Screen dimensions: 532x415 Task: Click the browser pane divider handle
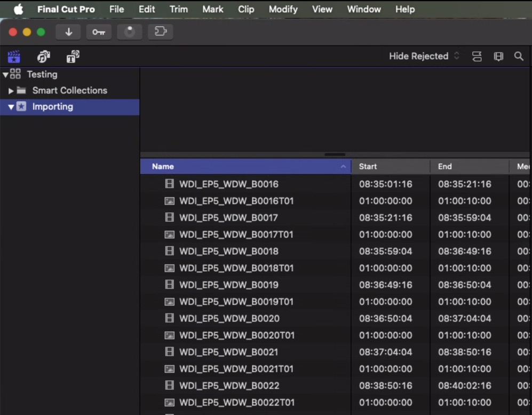pyautogui.click(x=335, y=154)
